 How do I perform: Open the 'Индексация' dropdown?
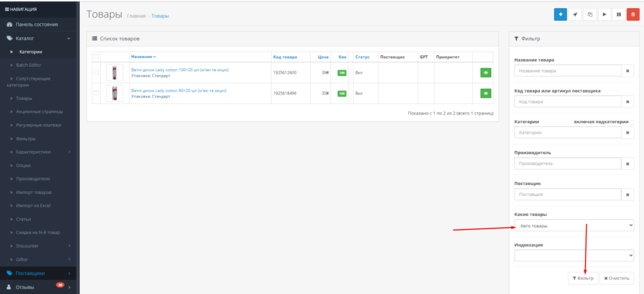pyautogui.click(x=574, y=255)
